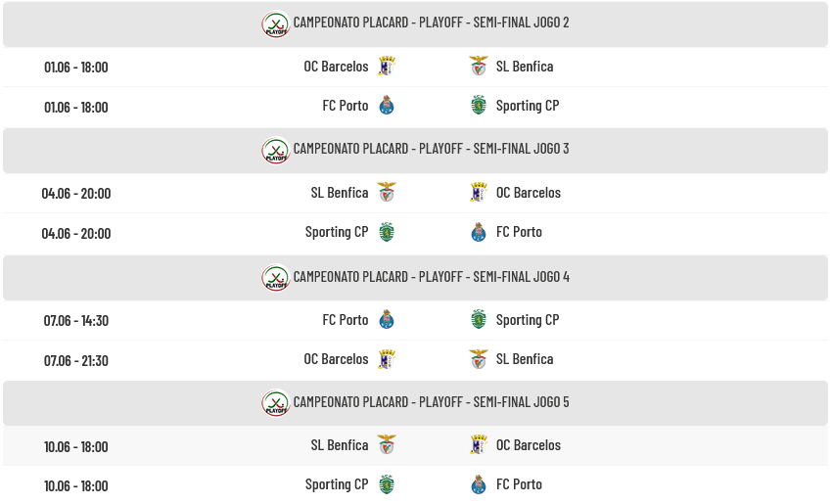Image resolution: width=832 pixels, height=504 pixels.
Task: Click SL Benfica name in the 07.06 21:30 match
Action: (525, 359)
